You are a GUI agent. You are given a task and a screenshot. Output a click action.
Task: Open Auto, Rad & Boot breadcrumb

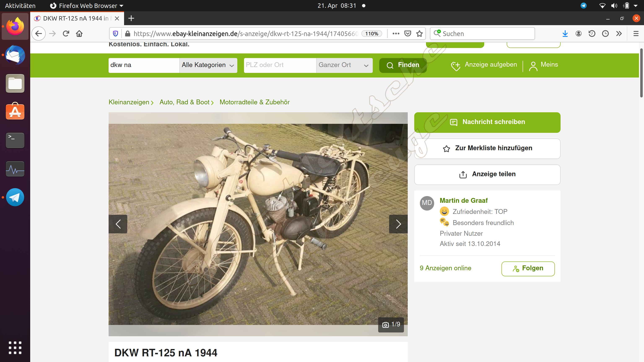(184, 102)
